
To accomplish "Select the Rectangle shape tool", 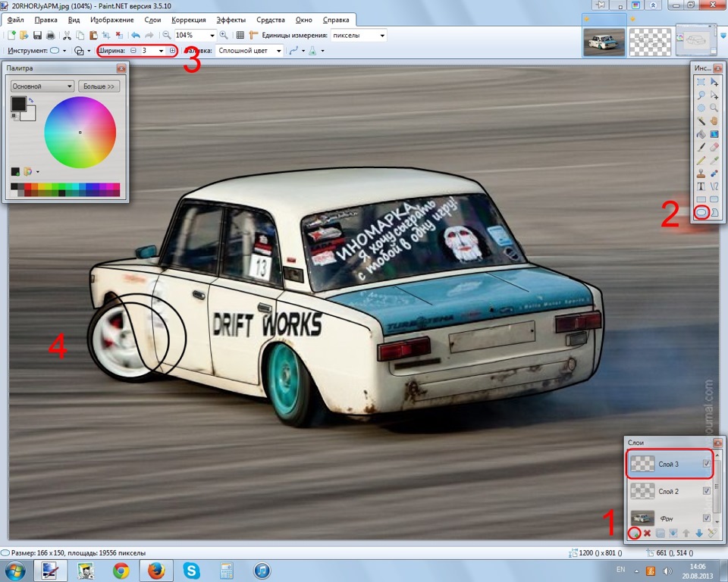I will pos(701,199).
